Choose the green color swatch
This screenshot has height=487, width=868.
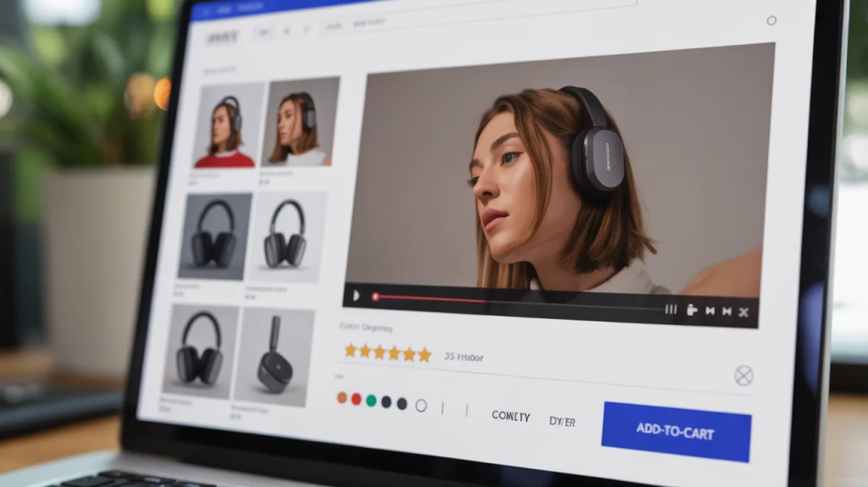pyautogui.click(x=371, y=400)
